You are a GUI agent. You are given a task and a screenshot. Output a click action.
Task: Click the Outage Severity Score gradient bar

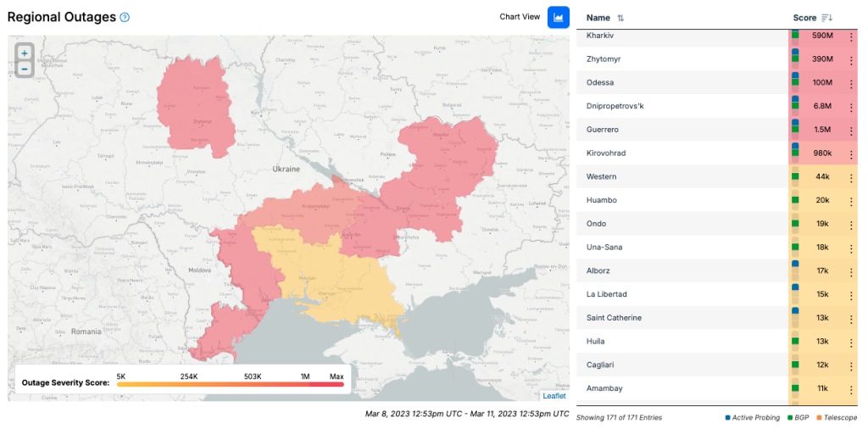230,384
